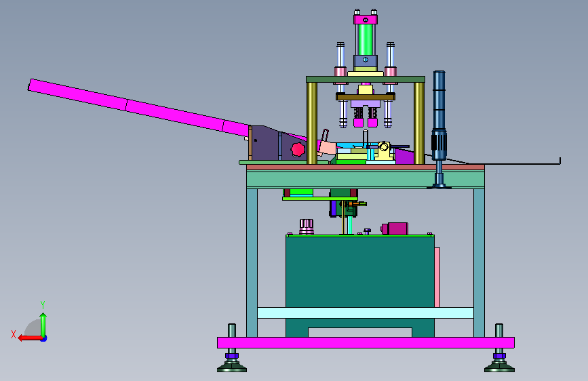Select the magenta cylinder top end cap
588x381 pixels.
tap(366, 20)
